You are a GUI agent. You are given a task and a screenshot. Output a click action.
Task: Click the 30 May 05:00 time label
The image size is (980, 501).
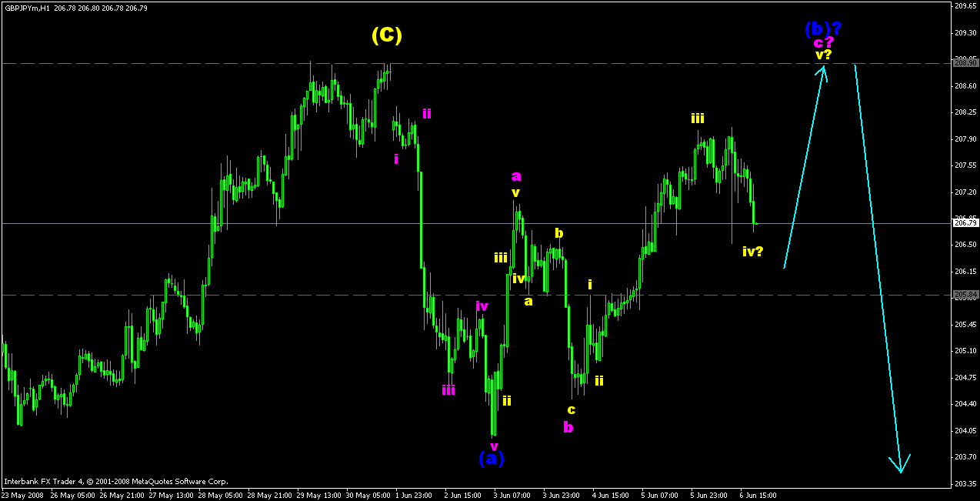tap(369, 495)
